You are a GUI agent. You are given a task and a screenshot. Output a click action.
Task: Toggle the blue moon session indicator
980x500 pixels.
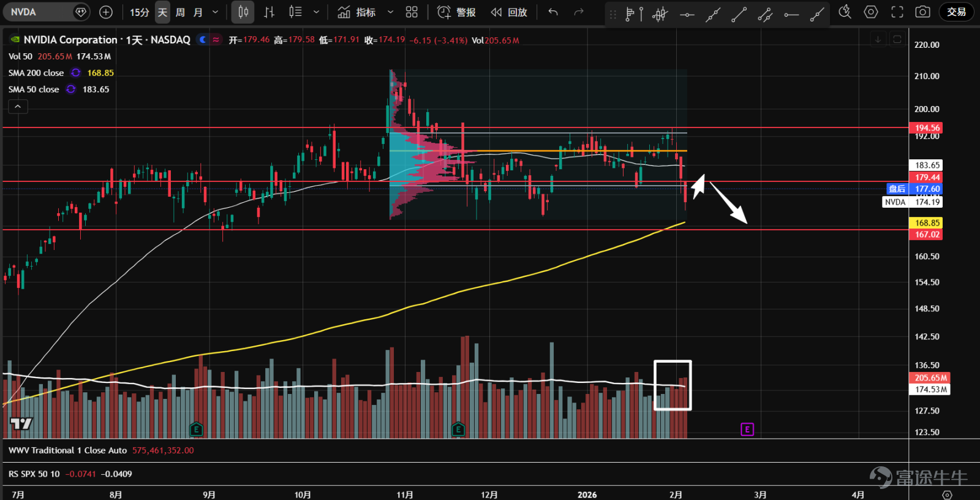(203, 39)
